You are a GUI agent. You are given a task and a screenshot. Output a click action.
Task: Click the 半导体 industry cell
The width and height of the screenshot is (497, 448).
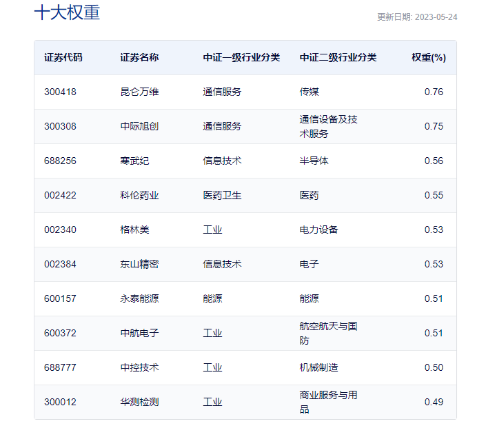[x=314, y=161]
